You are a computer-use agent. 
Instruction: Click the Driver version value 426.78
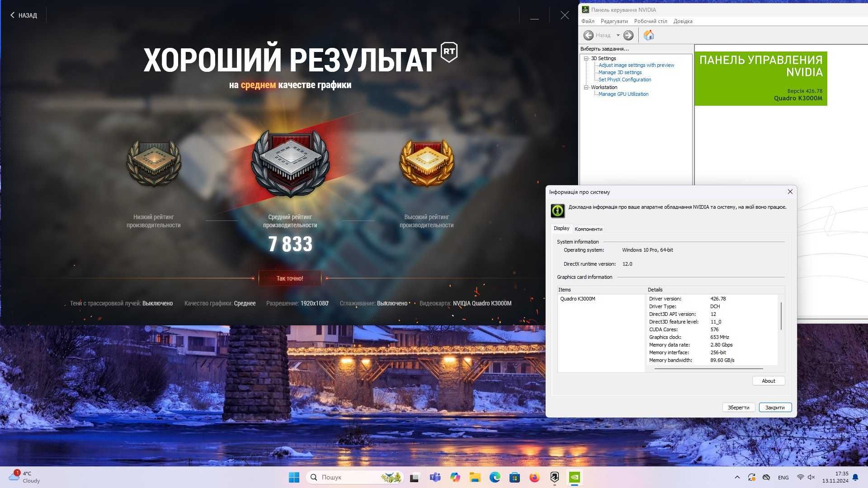point(718,299)
